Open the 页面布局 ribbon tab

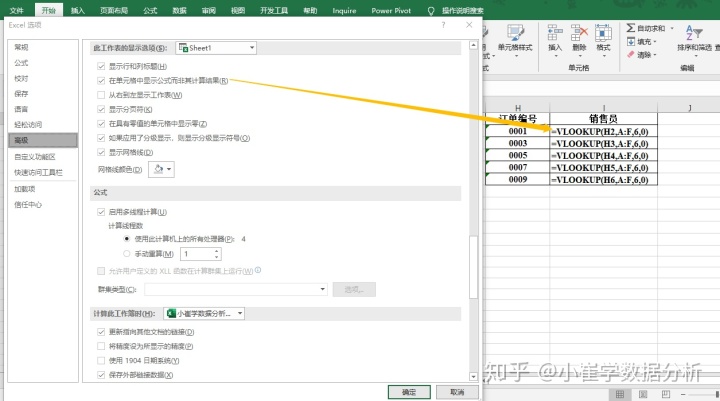click(x=114, y=11)
